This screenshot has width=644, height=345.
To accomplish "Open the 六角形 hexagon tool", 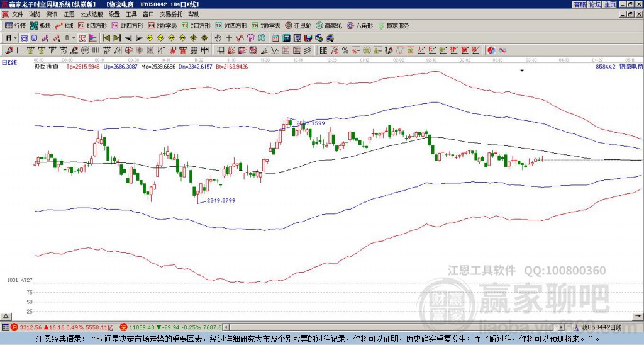I will [360, 25].
